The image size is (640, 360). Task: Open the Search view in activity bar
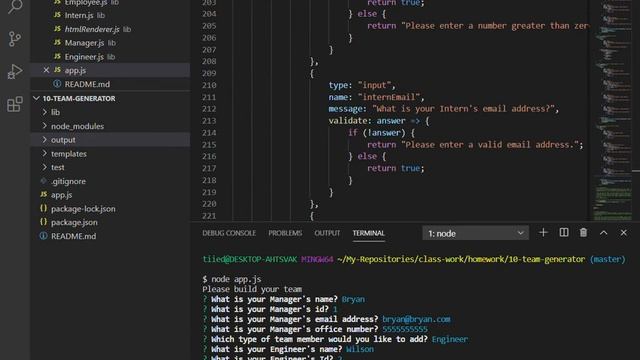(x=15, y=7)
